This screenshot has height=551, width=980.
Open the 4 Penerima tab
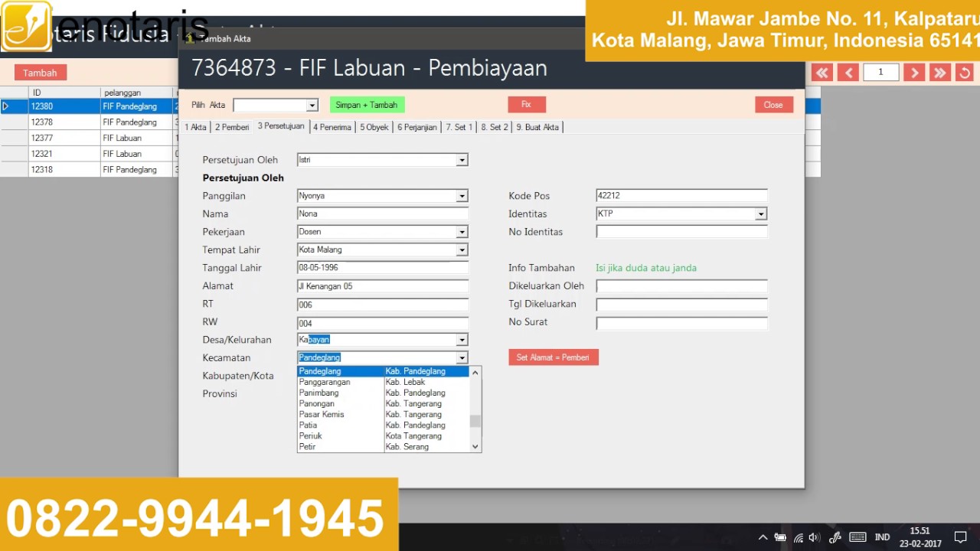coord(332,127)
